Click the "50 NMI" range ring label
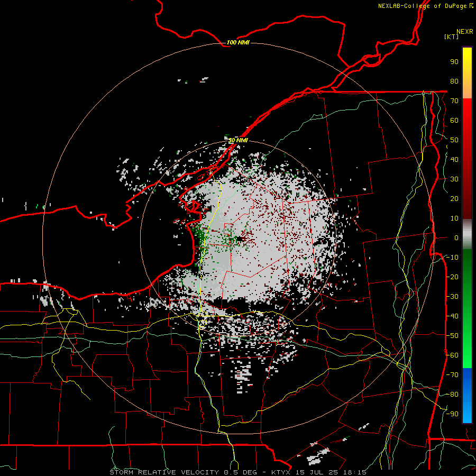The width and height of the screenshot is (476, 476). coord(239,140)
